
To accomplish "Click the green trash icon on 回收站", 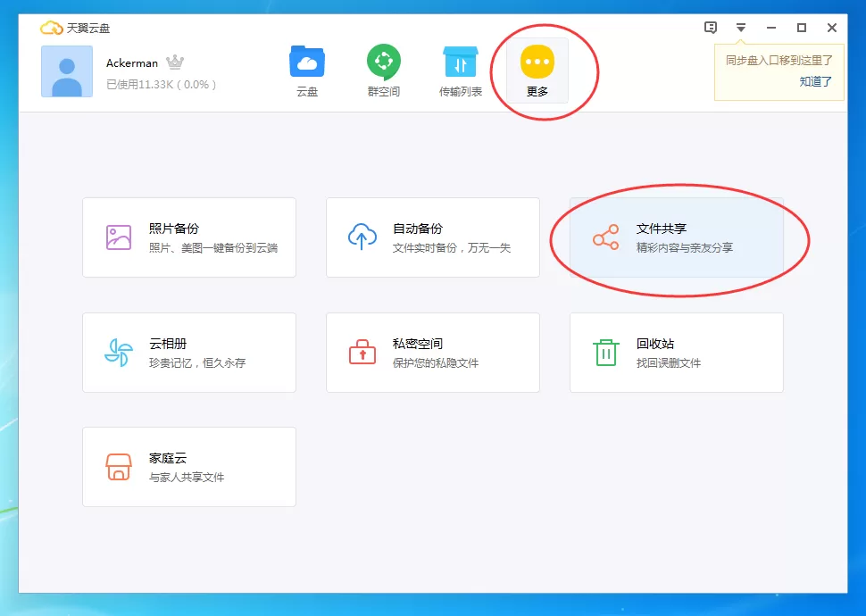I will point(606,353).
